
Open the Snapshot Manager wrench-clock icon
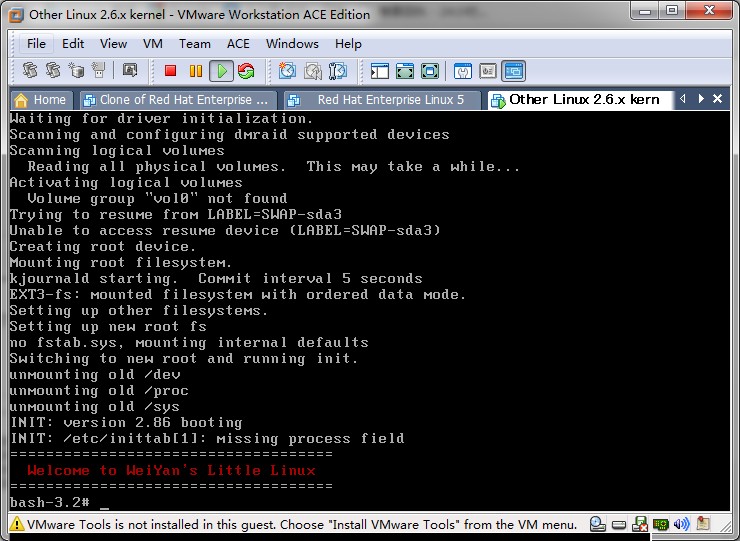337,71
